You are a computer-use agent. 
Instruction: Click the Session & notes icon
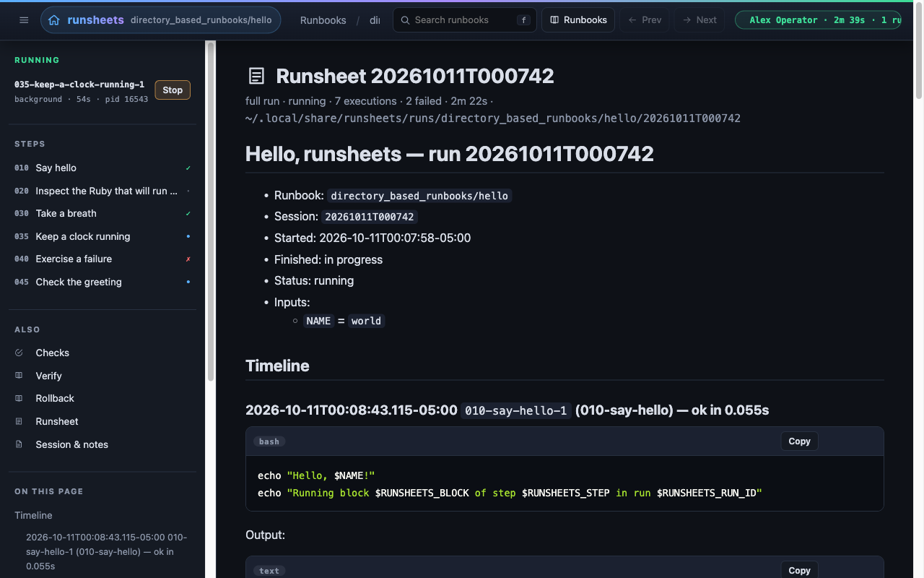[19, 444]
